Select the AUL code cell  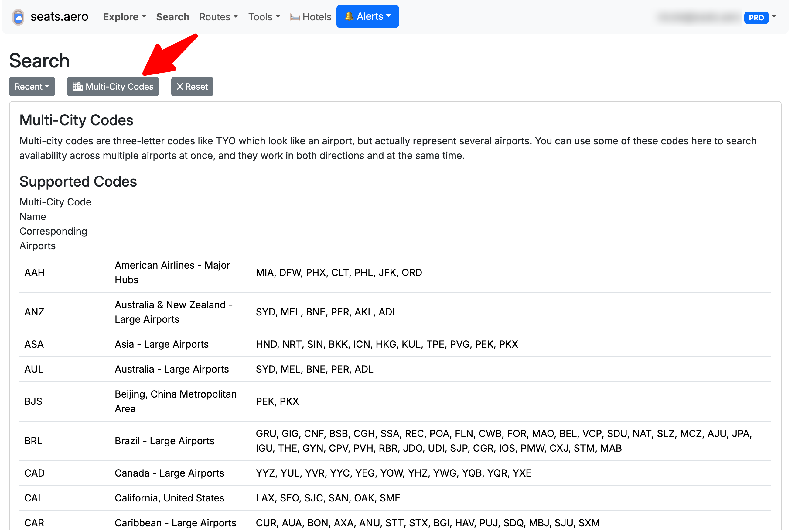(34, 369)
